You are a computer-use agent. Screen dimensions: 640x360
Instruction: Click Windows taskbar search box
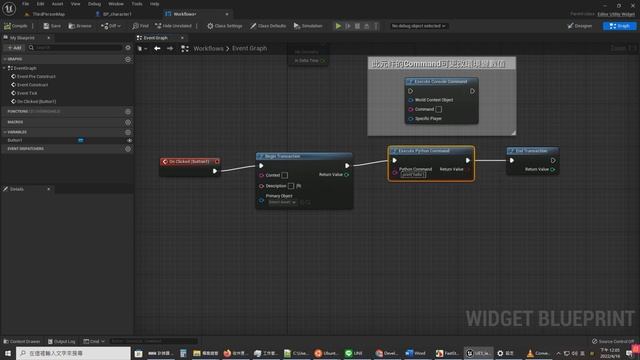73,353
